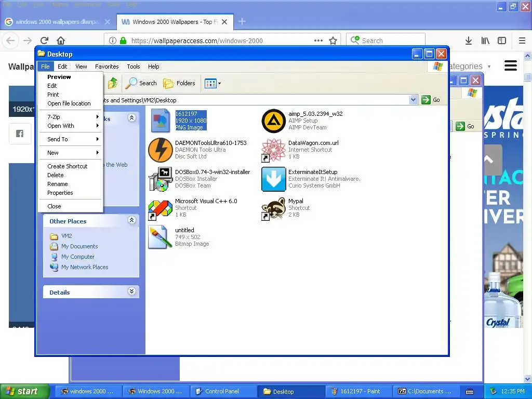Open the Firefox library icon
The image size is (532, 399).
(x=485, y=41)
